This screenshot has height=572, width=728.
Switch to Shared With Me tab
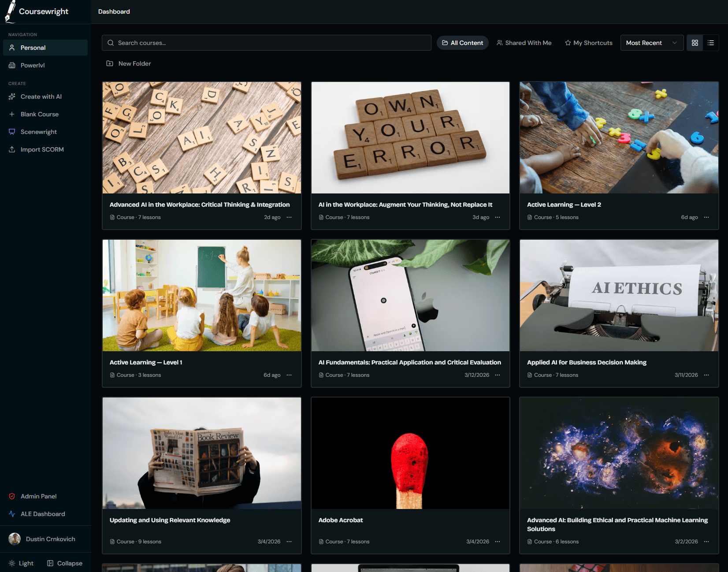[x=524, y=43]
